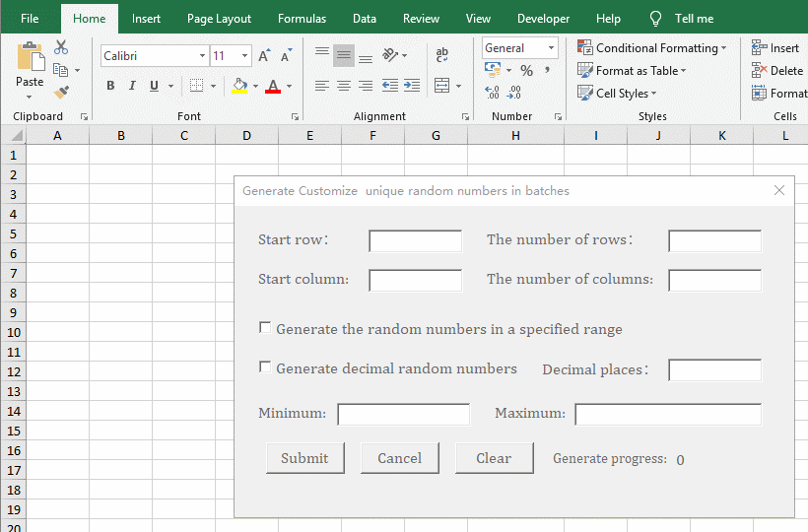
Task: Switch to Page Layout tab
Action: [219, 19]
